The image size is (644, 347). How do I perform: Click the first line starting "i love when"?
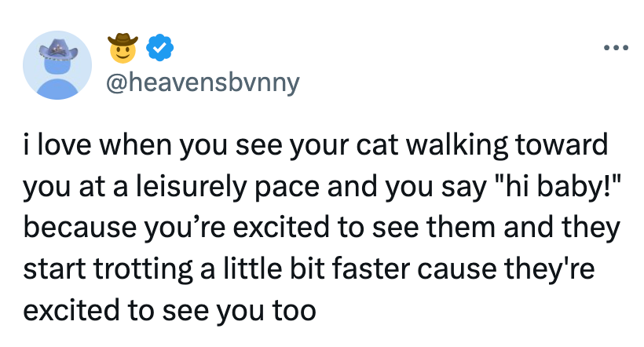(x=315, y=146)
